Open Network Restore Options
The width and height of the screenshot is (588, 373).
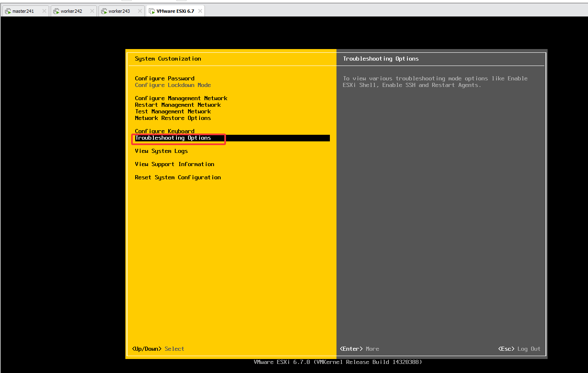point(173,118)
